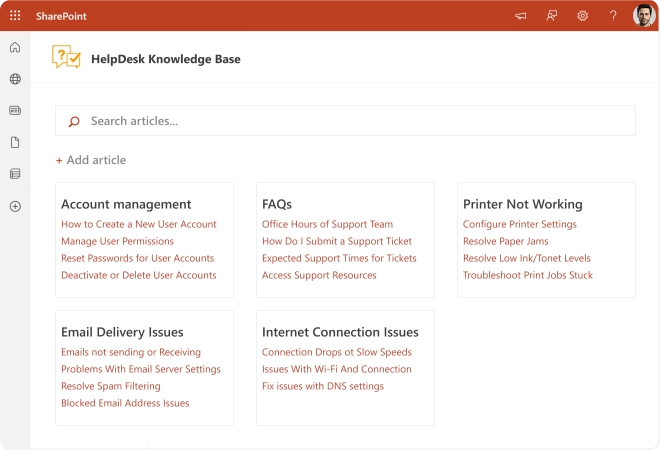This screenshot has width=660, height=450.
Task: Open the lists icon in sidebar
Action: 15,173
